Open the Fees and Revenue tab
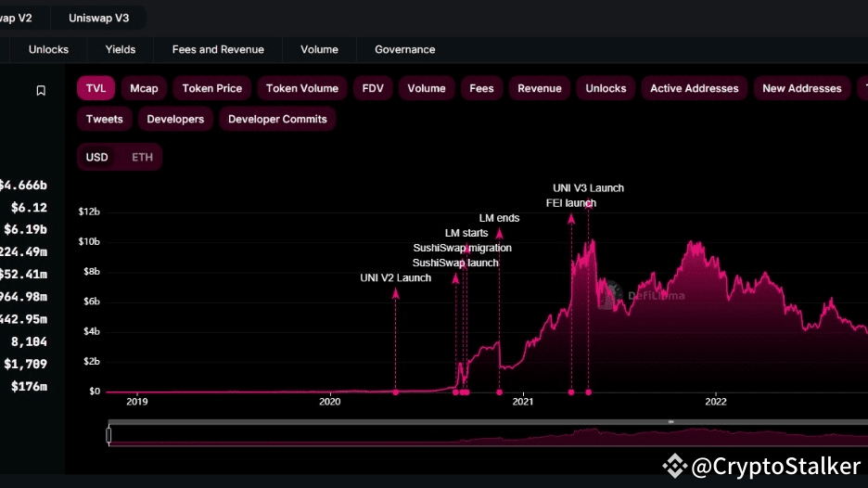The width and height of the screenshot is (868, 488). [x=218, y=49]
